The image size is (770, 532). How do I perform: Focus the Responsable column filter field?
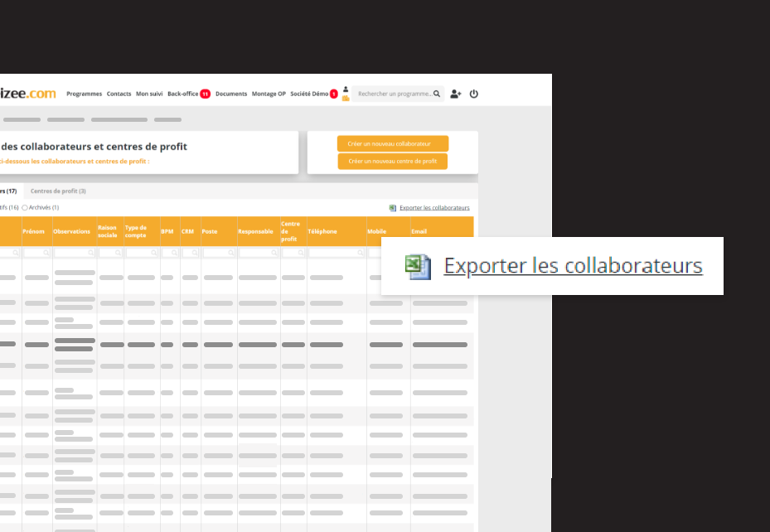point(259,253)
